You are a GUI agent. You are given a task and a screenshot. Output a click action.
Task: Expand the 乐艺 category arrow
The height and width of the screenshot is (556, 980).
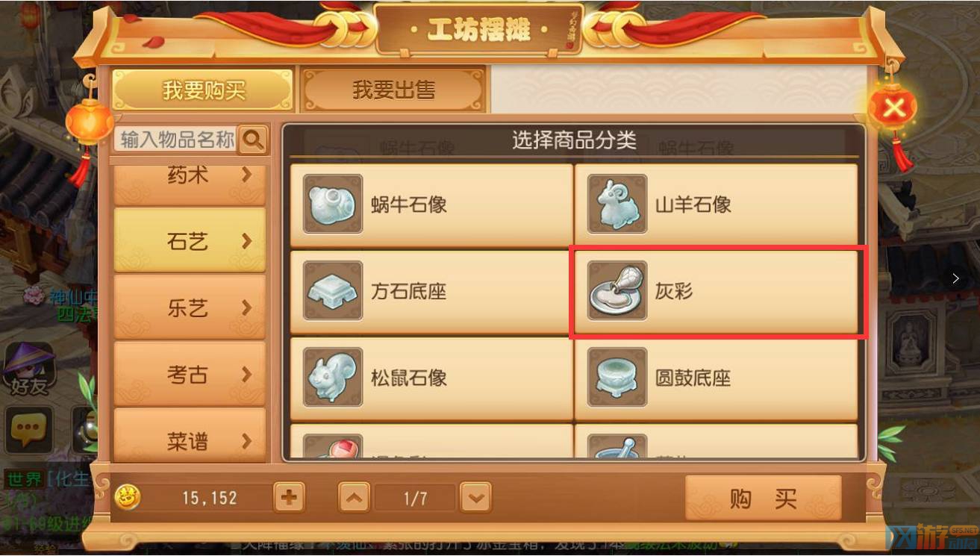point(247,307)
